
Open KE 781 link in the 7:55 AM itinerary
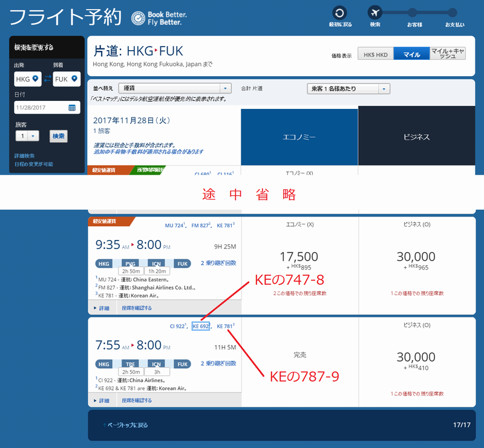(x=225, y=326)
